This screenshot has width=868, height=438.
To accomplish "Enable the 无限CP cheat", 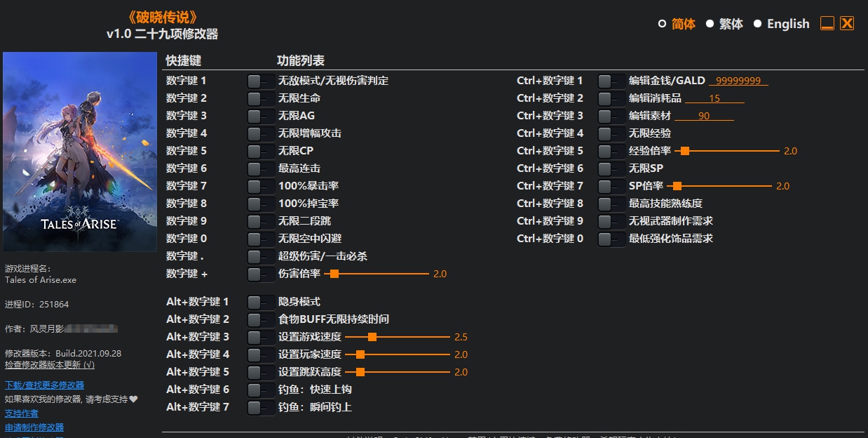I will click(x=260, y=150).
